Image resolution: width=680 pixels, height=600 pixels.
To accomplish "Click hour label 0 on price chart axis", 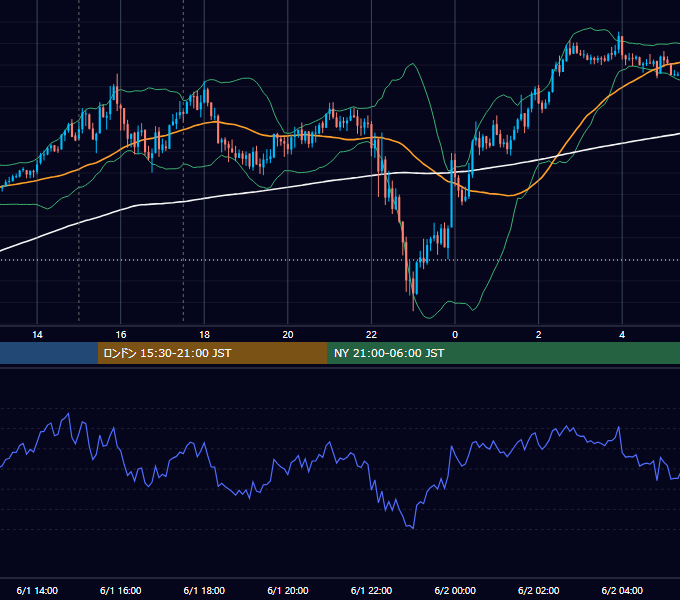I will (x=455, y=335).
